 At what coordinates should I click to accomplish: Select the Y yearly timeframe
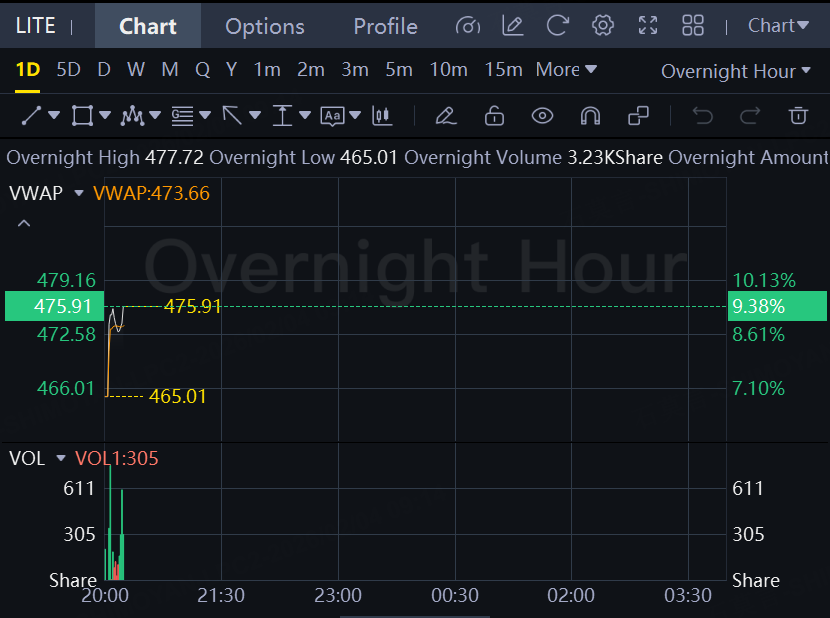tap(231, 69)
